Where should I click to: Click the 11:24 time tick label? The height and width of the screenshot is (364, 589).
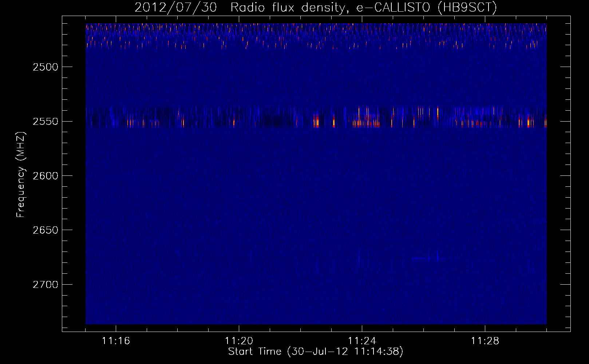[x=362, y=341]
